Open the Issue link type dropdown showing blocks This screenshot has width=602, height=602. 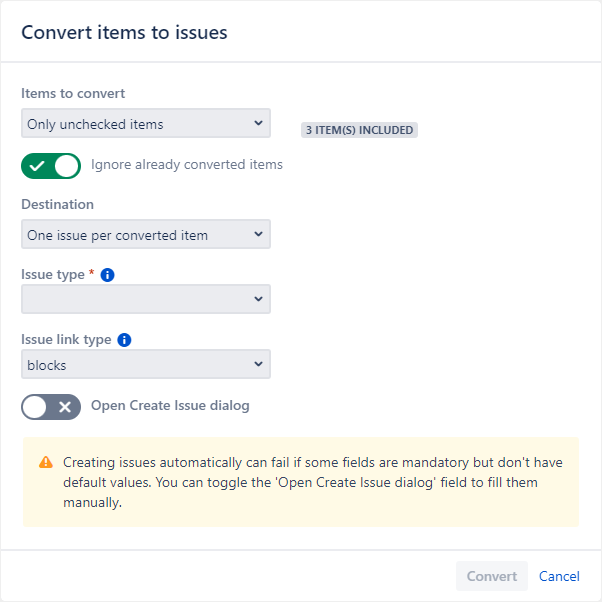[146, 365]
